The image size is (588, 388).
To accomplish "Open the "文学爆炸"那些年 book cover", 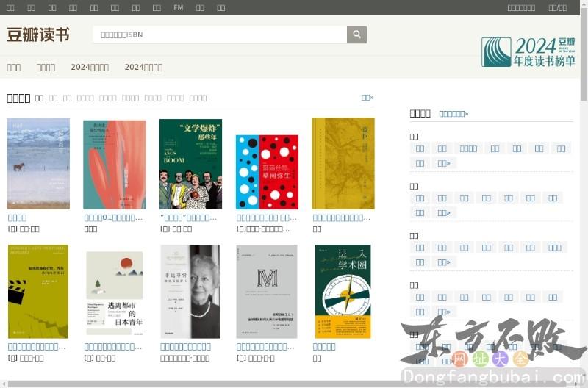I will point(190,165).
